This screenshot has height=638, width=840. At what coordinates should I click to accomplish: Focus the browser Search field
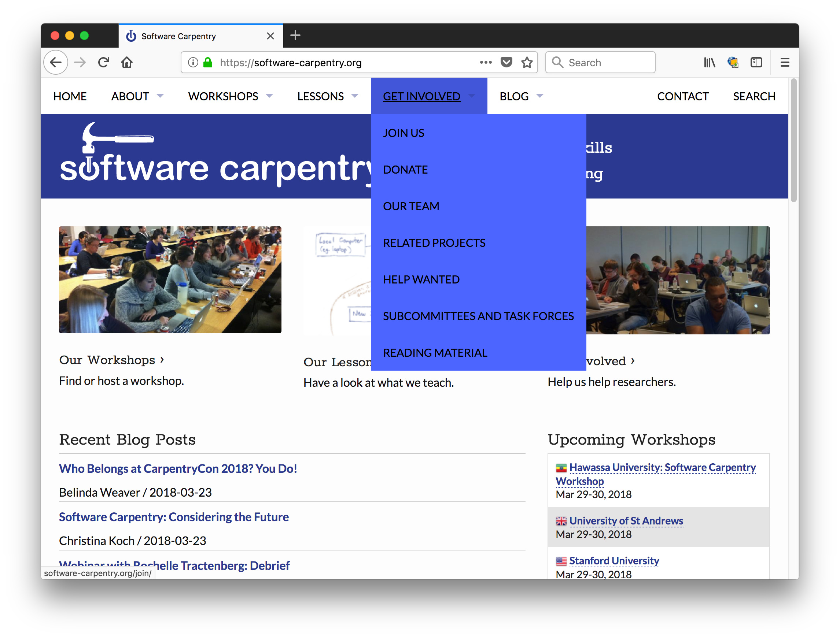click(x=600, y=62)
